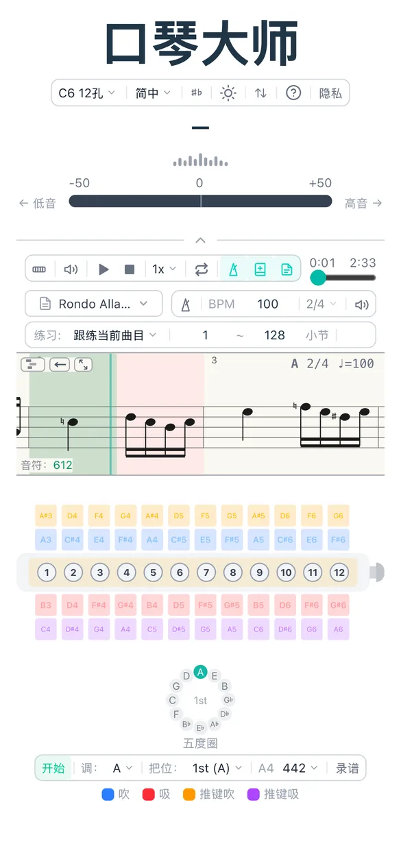The image size is (401, 868).
Task: Click the add-to-songbook icon next to the metronome
Action: point(260,269)
